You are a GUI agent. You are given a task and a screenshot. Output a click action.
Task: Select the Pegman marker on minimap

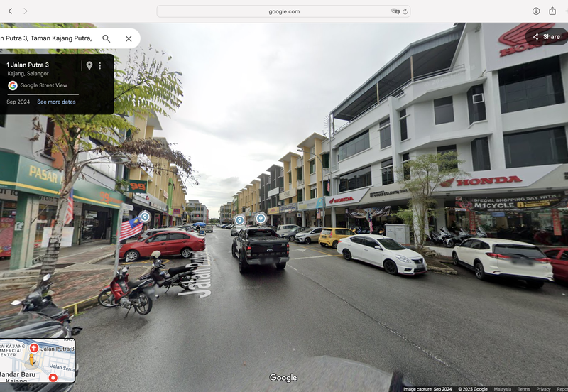pos(31,360)
